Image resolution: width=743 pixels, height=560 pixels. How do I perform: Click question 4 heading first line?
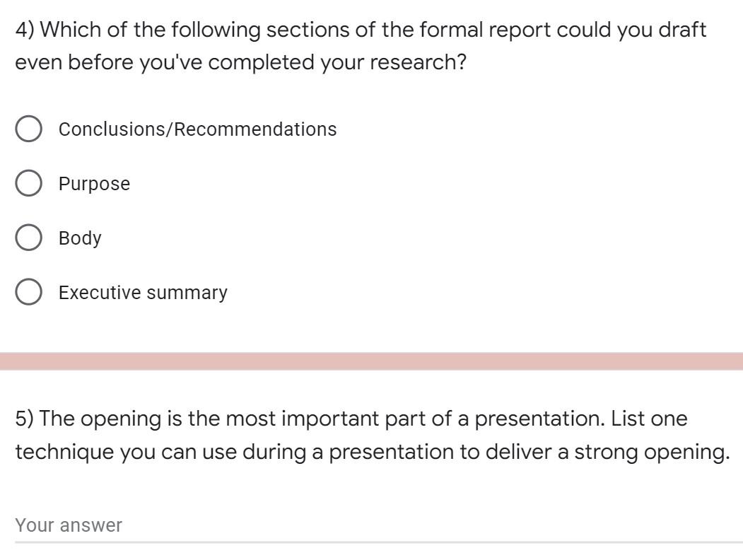361,30
